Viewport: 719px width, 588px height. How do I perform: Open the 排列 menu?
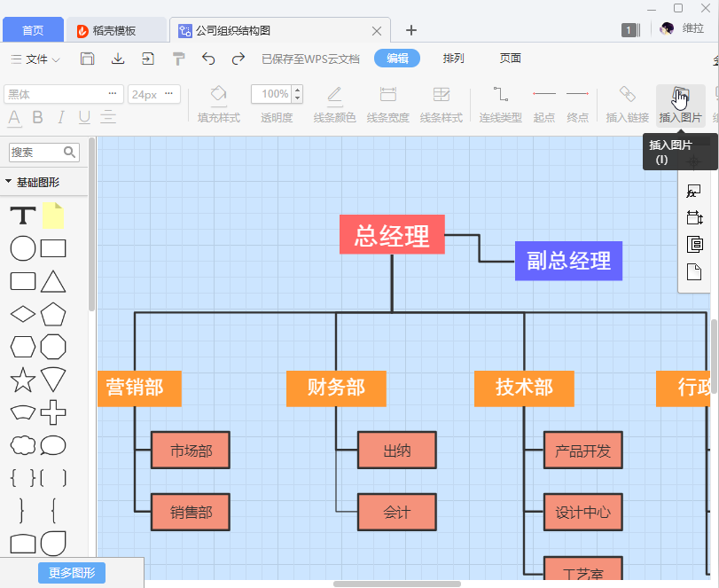453,59
